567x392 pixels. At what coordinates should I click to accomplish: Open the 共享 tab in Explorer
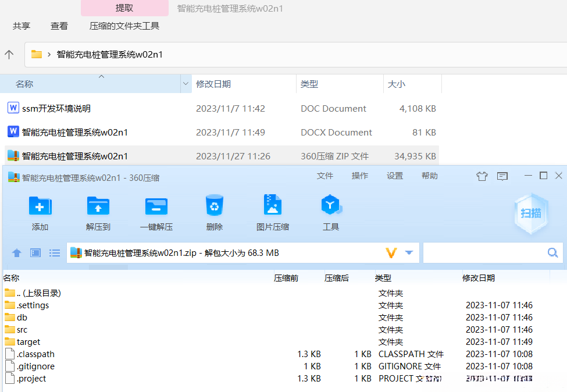click(22, 26)
